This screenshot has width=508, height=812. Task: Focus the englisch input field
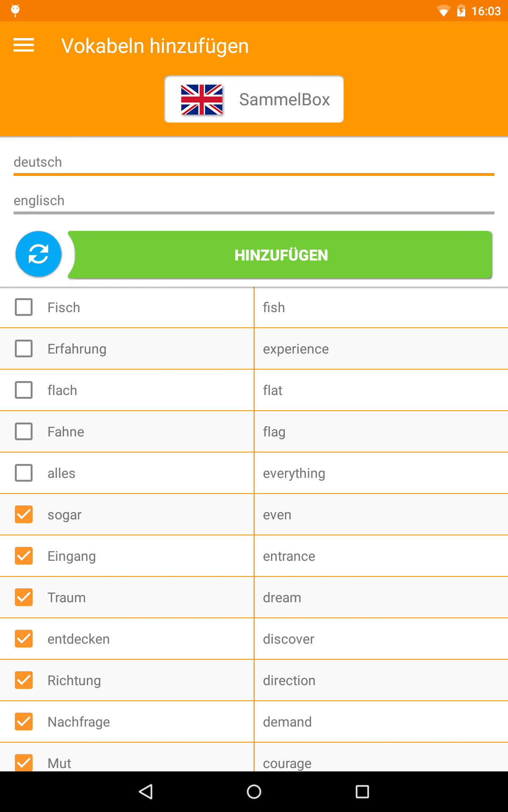point(254,201)
